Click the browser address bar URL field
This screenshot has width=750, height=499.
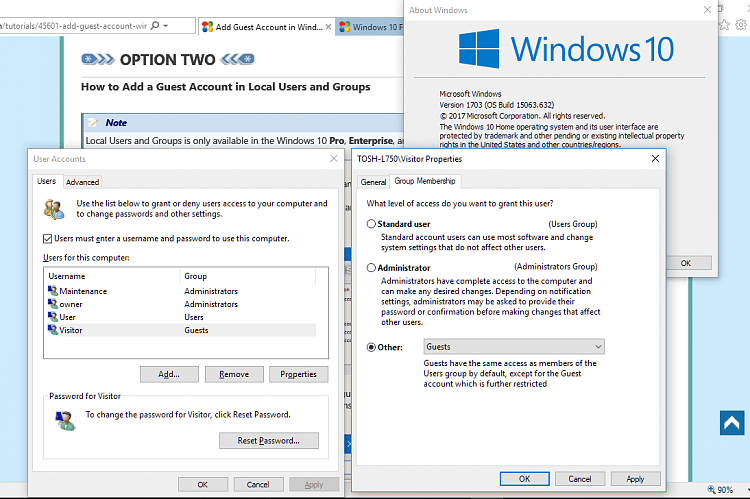[x=73, y=26]
